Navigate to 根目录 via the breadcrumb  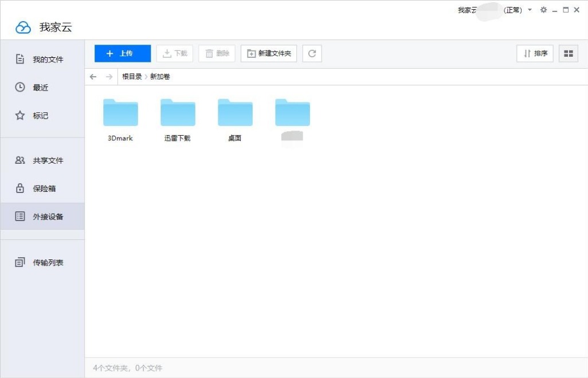coord(132,76)
